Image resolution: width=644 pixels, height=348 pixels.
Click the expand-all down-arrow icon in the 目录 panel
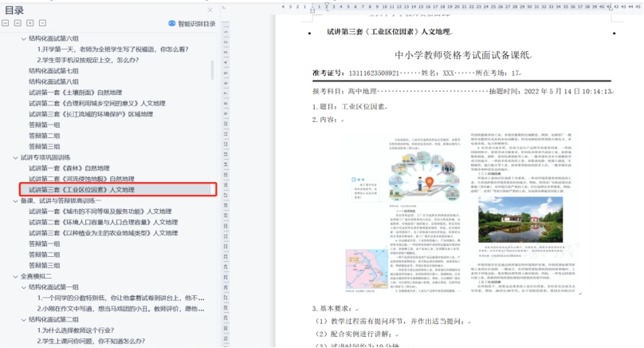[6, 23]
